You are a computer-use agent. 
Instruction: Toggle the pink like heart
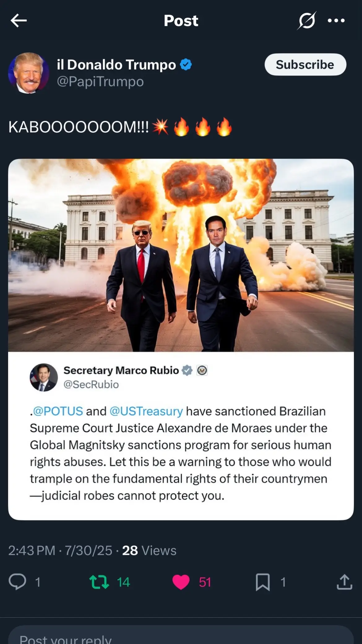click(x=181, y=582)
